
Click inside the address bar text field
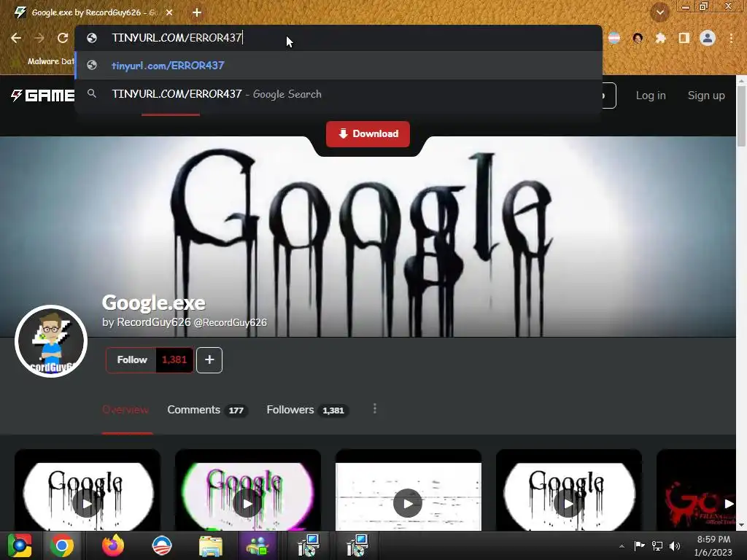pos(338,38)
